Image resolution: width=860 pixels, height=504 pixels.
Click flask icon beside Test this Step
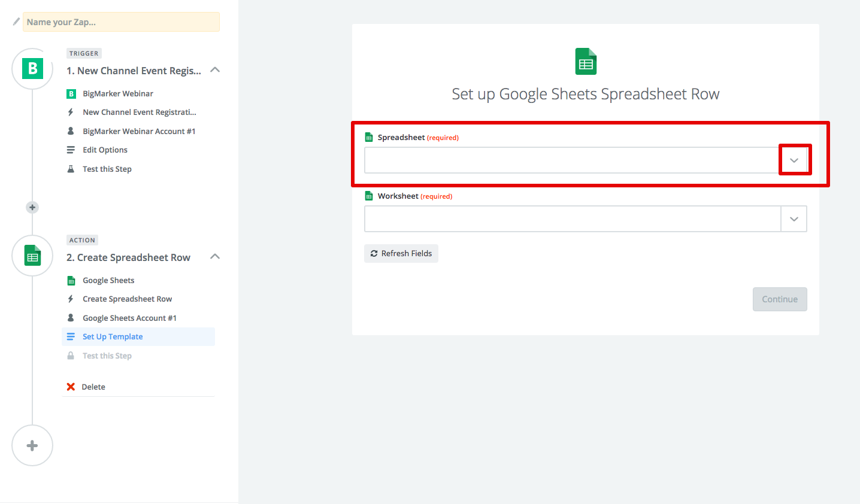tap(71, 169)
